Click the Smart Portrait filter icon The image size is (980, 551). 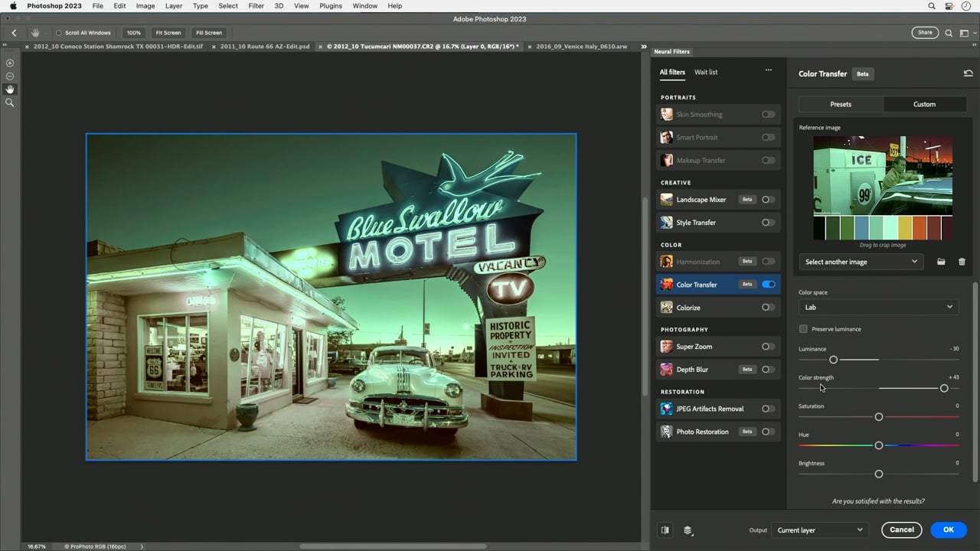point(666,137)
